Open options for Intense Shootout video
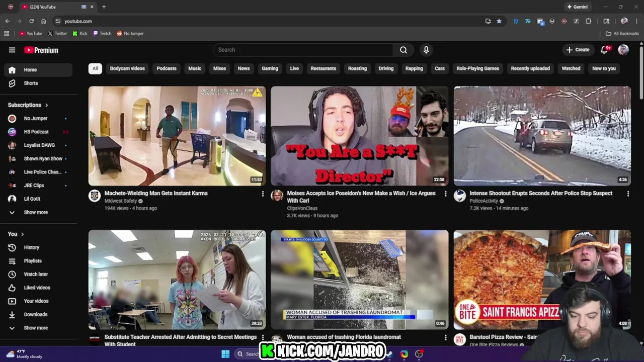The image size is (644, 362). (x=628, y=194)
